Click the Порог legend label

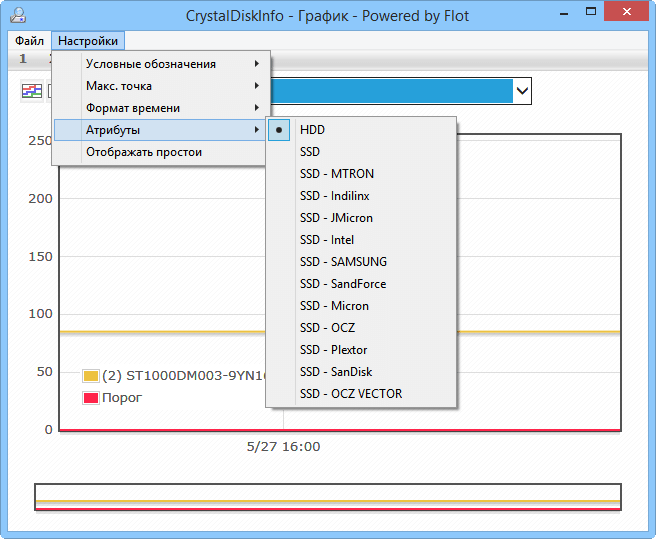point(122,398)
